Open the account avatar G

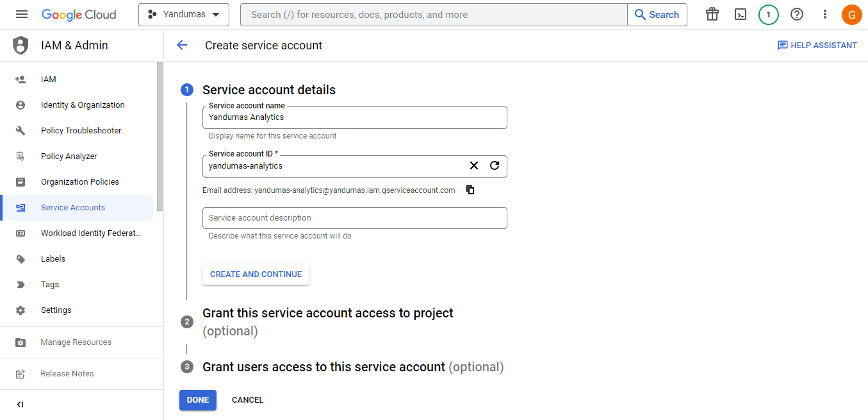click(852, 14)
